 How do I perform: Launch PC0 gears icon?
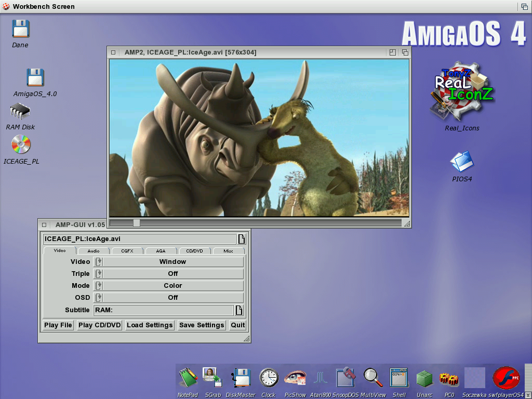449,379
